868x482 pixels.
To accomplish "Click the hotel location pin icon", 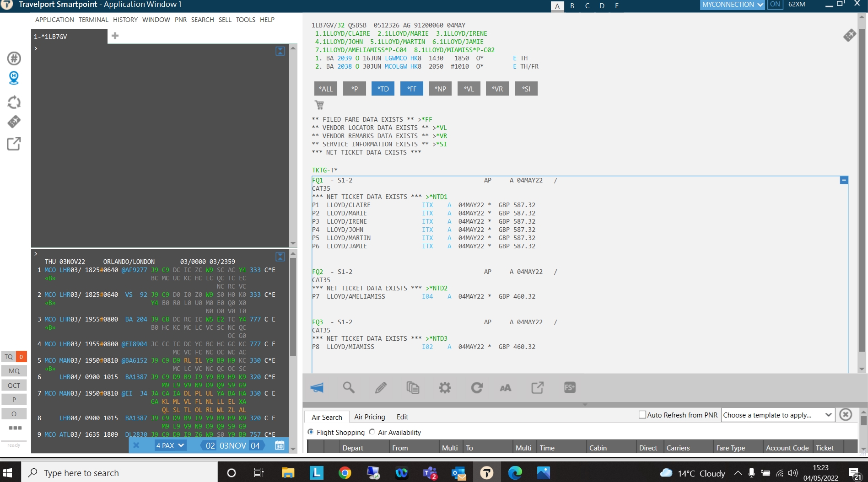I will pos(14,78).
